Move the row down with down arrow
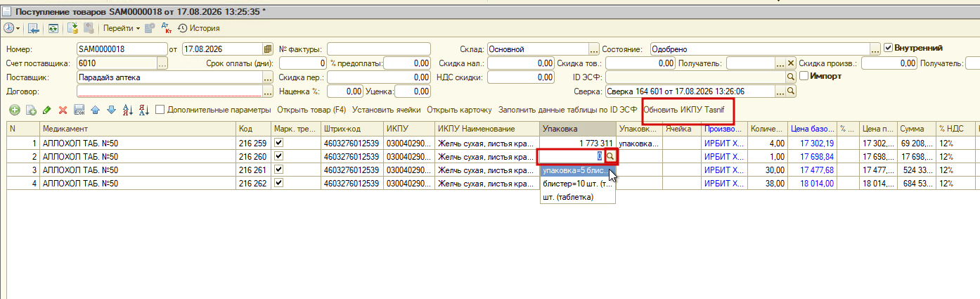980x299 pixels. (x=110, y=110)
